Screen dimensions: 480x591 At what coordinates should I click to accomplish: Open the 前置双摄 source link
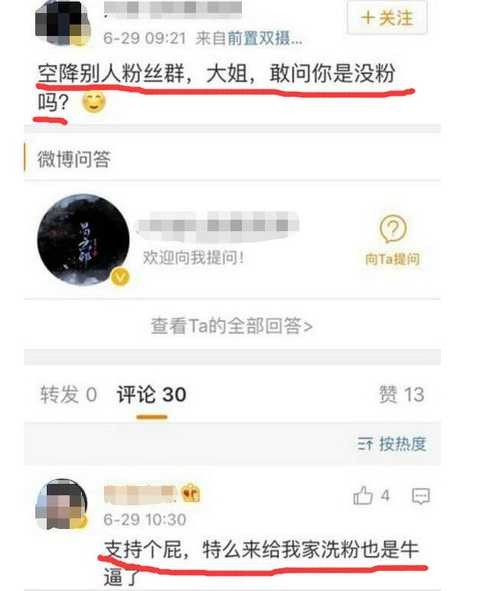point(264,38)
